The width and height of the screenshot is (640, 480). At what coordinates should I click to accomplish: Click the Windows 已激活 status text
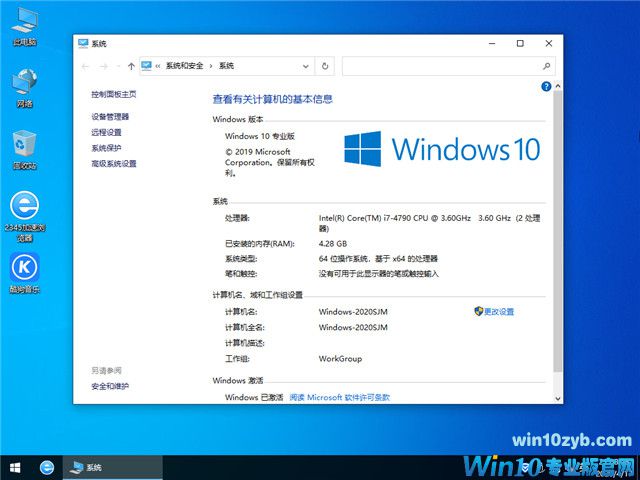tap(254, 397)
